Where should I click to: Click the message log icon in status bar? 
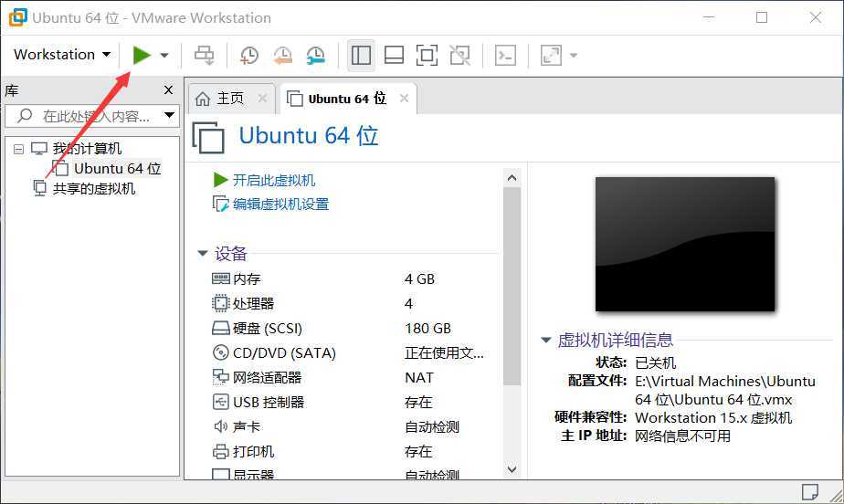(x=809, y=491)
